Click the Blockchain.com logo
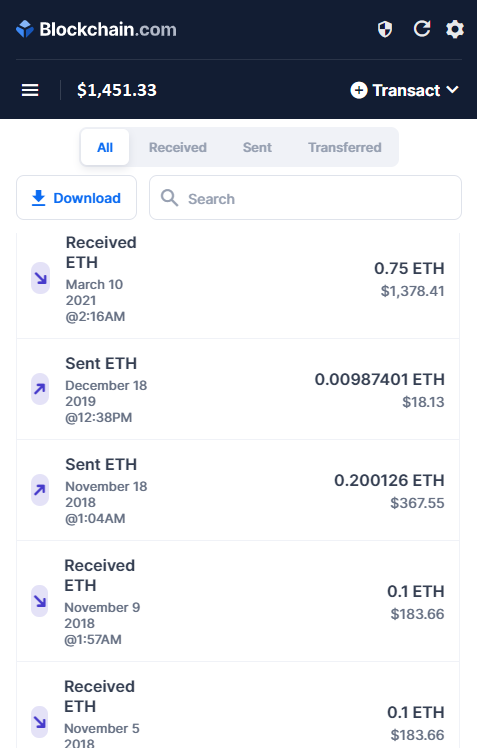 point(96,30)
